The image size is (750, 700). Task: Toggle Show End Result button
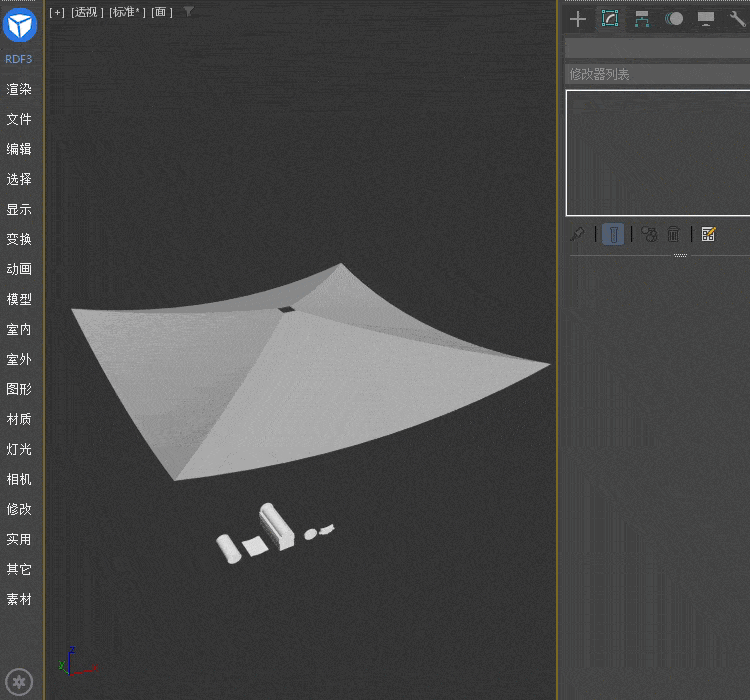613,234
